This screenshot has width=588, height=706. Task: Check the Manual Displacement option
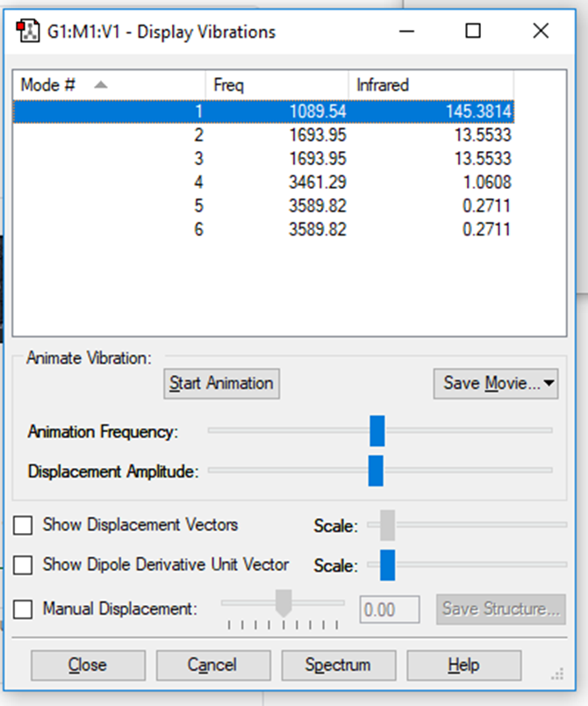[x=24, y=609]
